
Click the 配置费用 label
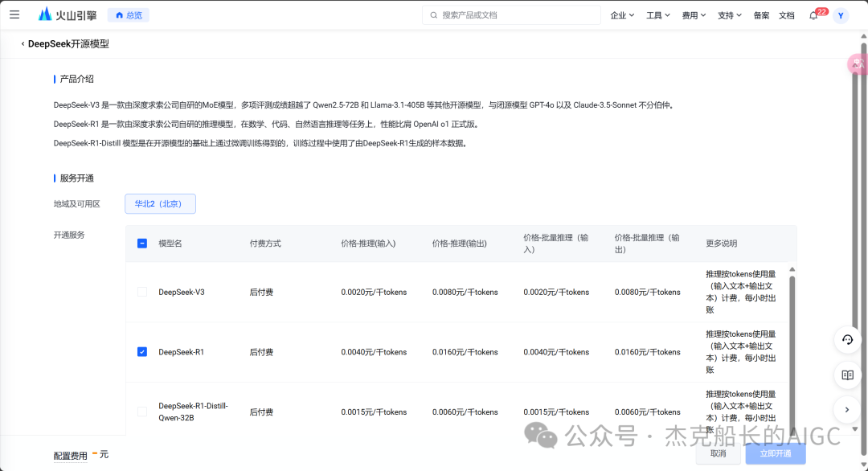(x=70, y=456)
